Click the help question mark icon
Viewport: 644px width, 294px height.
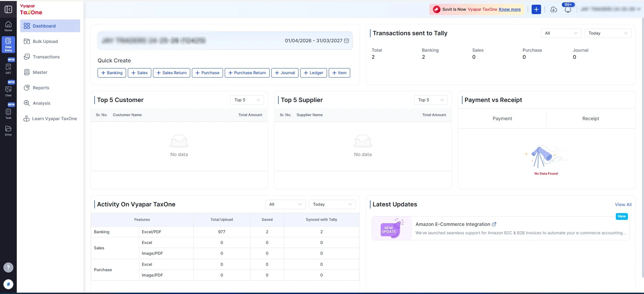[x=8, y=267]
